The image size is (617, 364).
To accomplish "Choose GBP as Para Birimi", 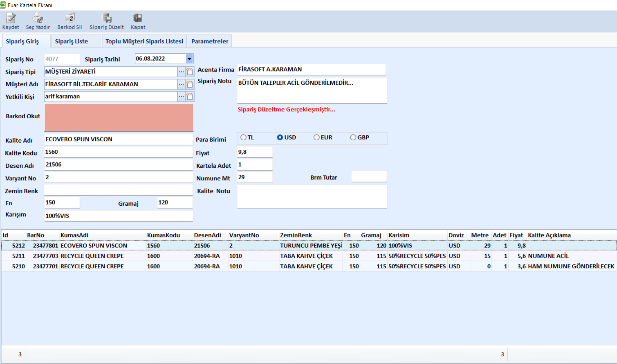I will tap(353, 137).
